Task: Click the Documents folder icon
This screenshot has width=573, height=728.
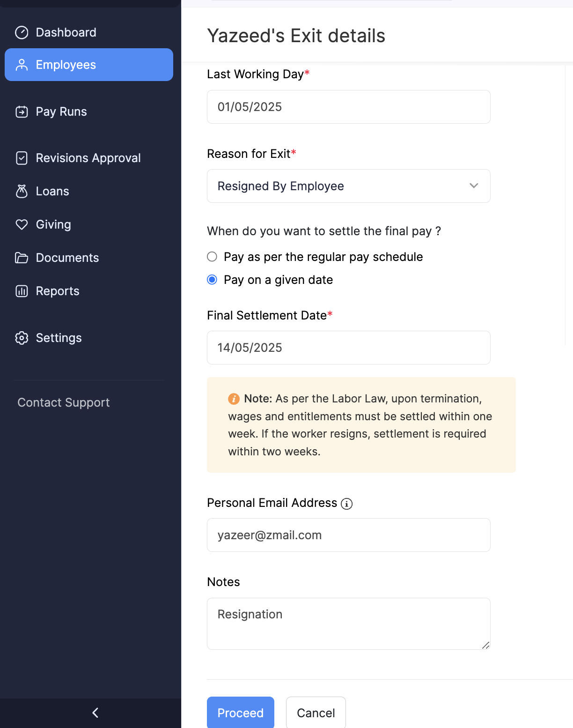Action: 22,258
